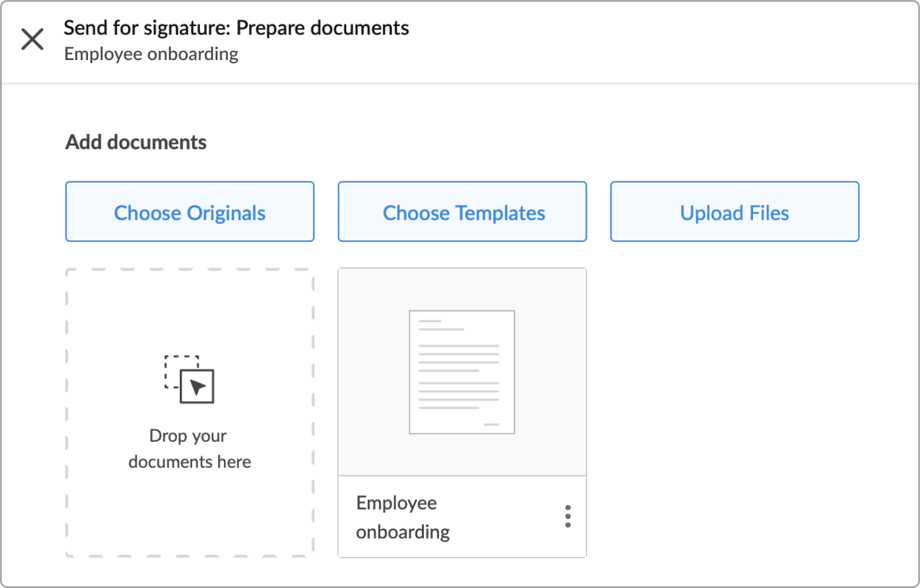Viewport: 920px width, 588px height.
Task: Select the Employee onboarding document card label
Action: pyautogui.click(x=403, y=518)
